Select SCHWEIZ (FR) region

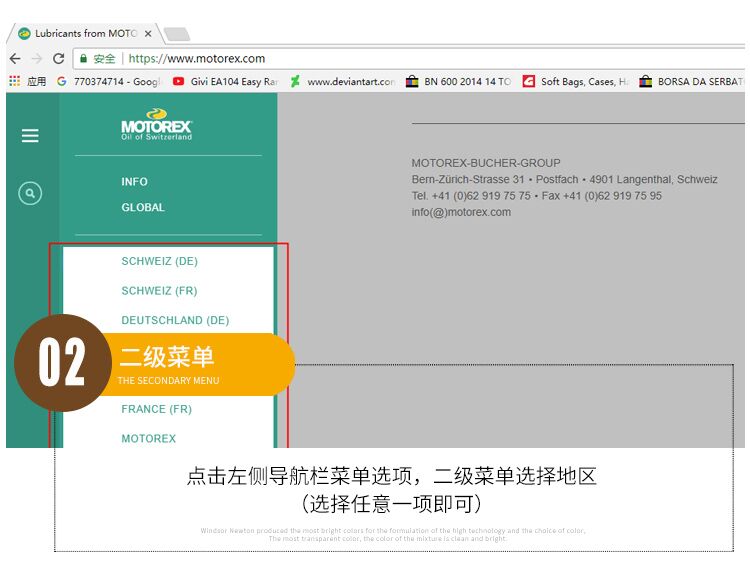click(x=159, y=291)
